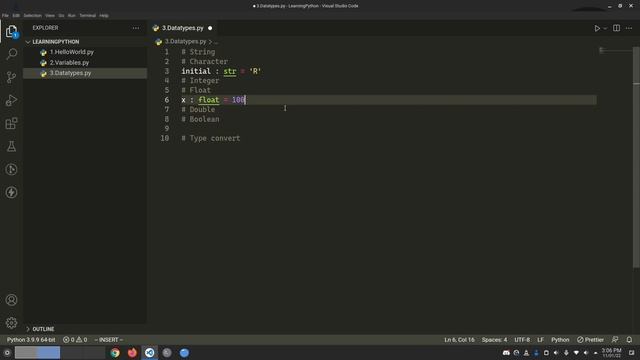Image resolution: width=640 pixels, height=360 pixels.
Task: Switch to the 3.Datatypes.py editor tab
Action: point(182,28)
